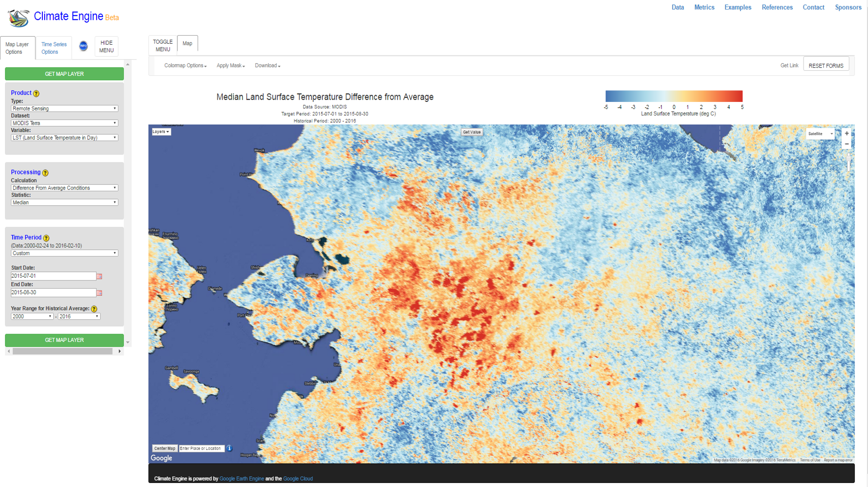The height and width of the screenshot is (487, 868).
Task: Open the End Date calendar picker icon
Action: (99, 293)
